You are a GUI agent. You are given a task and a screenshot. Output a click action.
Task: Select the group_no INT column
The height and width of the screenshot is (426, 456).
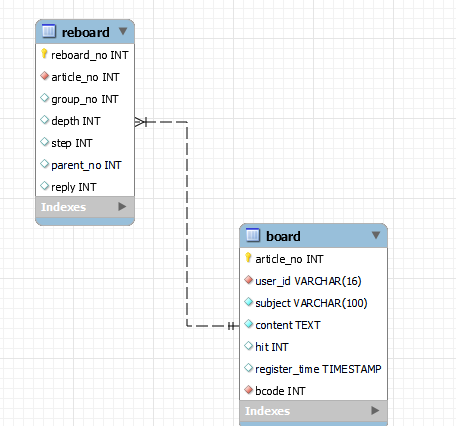click(85, 99)
